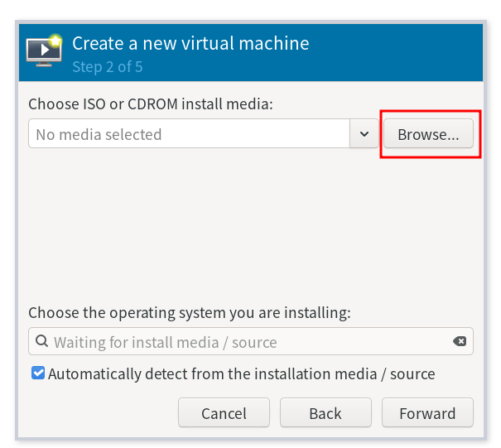Viewport: 501px width, 448px height.
Task: Proceed with the Forward button
Action: [x=427, y=413]
